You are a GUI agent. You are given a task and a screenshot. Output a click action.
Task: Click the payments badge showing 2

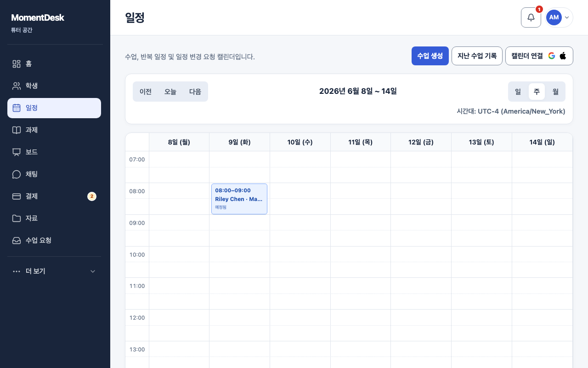92,196
